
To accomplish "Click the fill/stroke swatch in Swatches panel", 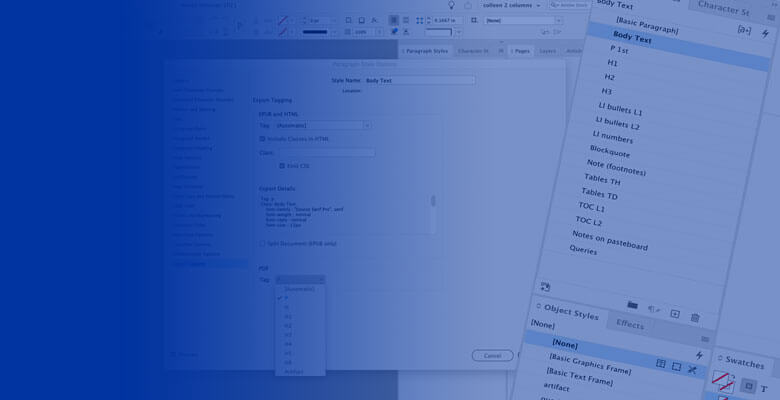I will coord(721,382).
